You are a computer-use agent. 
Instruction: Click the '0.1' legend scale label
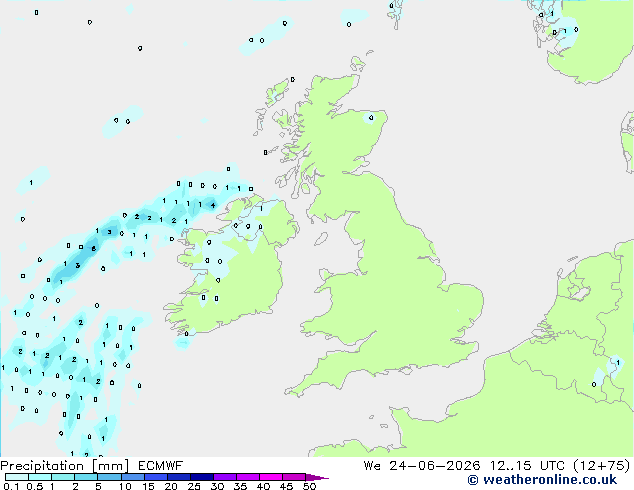[11, 486]
